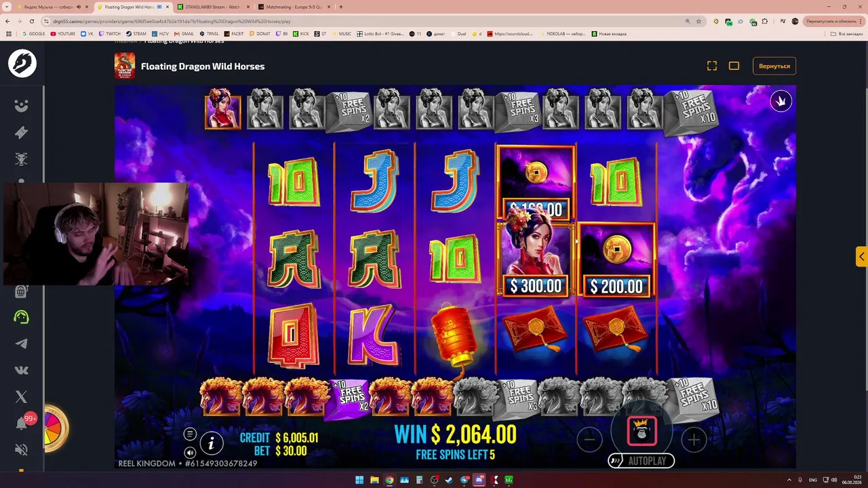Open the GMAIL bookmark
Image resolution: width=868 pixels, height=488 pixels.
(184, 34)
